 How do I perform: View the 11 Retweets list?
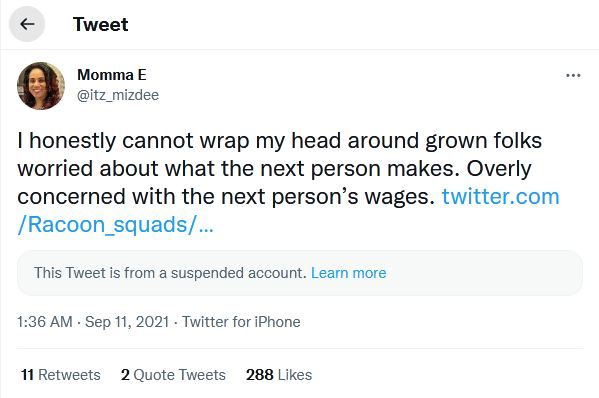pyautogui.click(x=61, y=375)
